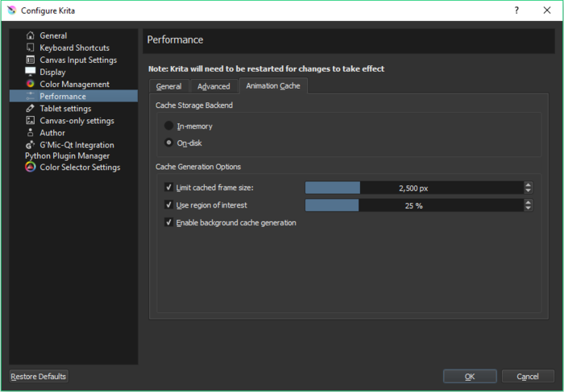Choose On-disk cache storage backend

[x=168, y=142]
